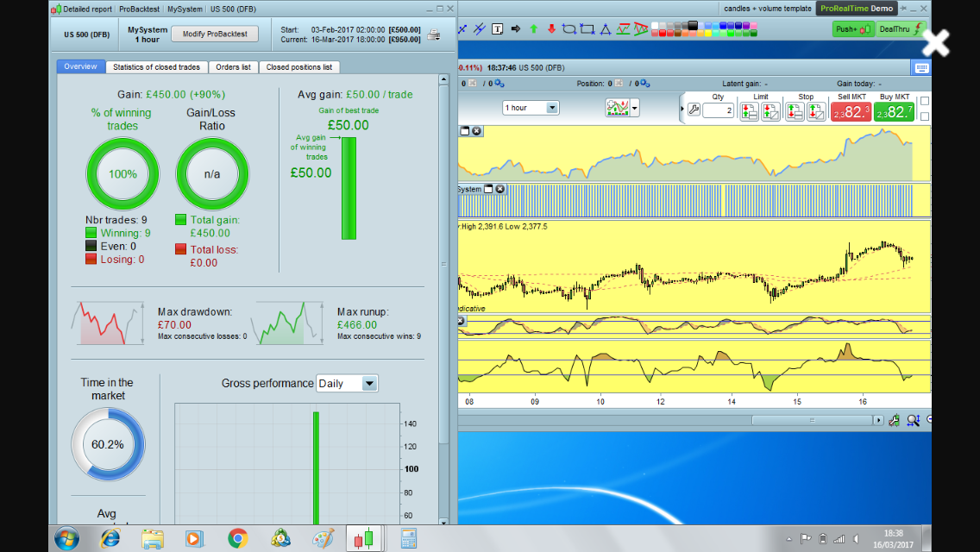Open Calculator from the taskbar
Screen dimensions: 980x552
coord(409,538)
